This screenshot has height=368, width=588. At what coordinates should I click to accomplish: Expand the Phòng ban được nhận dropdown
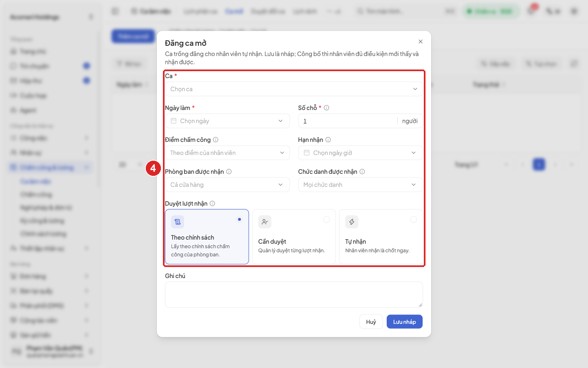pyautogui.click(x=227, y=185)
